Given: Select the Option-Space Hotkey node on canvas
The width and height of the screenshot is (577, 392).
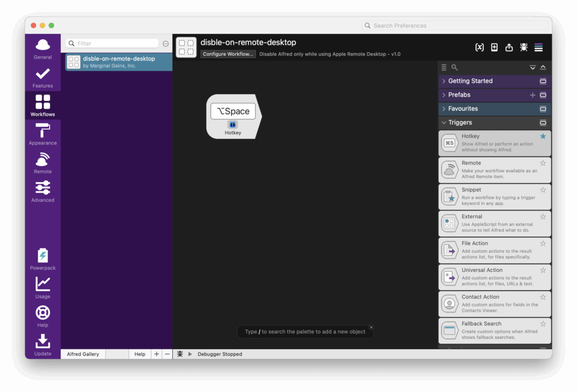Looking at the screenshot, I should tap(233, 116).
